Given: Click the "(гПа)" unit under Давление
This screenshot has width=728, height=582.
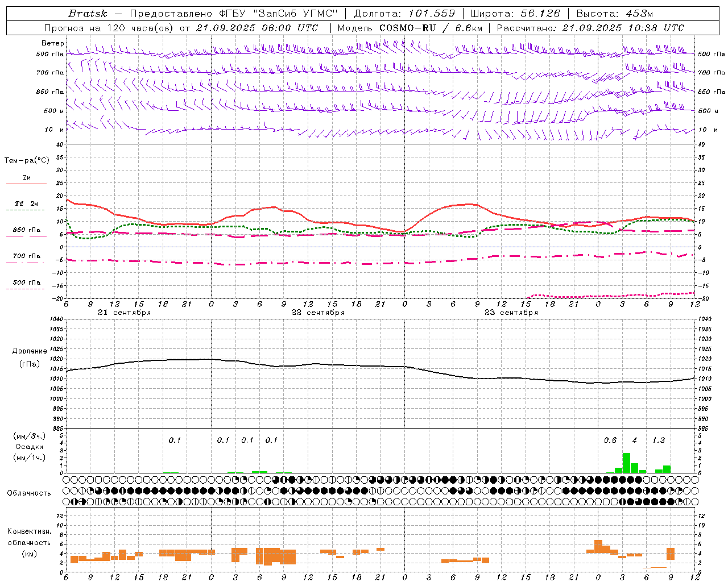Looking at the screenshot, I should pyautogui.click(x=29, y=364).
